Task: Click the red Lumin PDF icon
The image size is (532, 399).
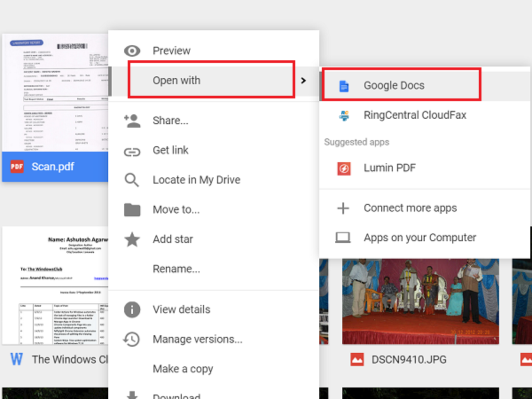Action: [344, 168]
